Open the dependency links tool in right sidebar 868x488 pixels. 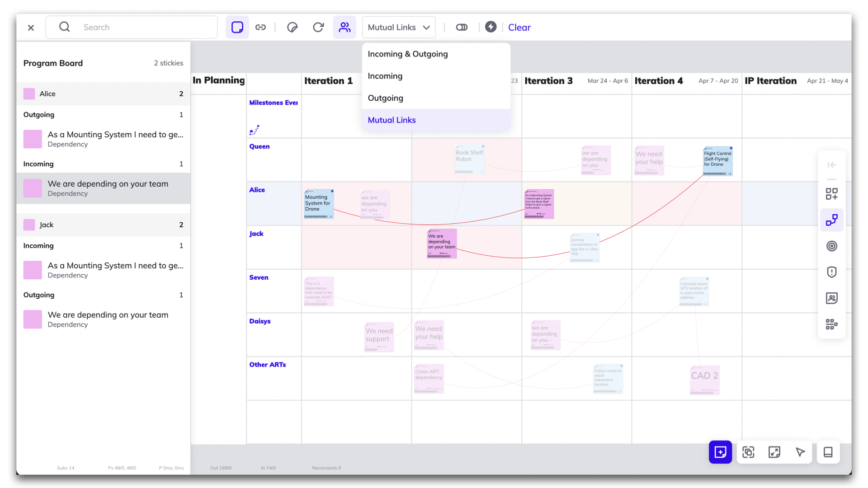[x=831, y=220]
